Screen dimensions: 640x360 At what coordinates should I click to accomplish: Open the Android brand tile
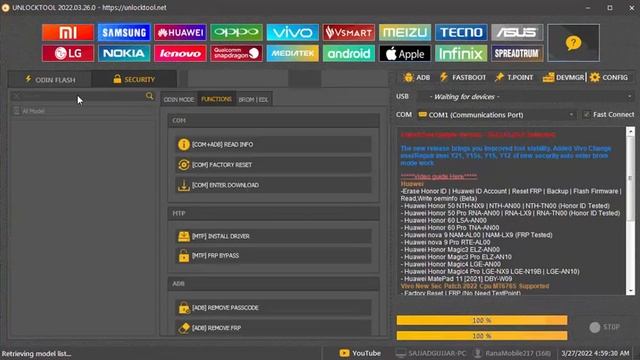[349, 53]
